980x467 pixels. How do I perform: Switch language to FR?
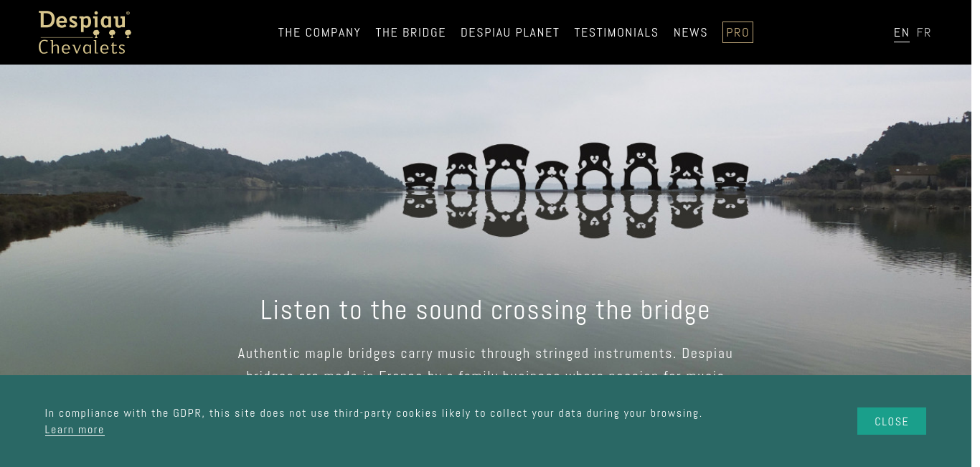click(924, 32)
